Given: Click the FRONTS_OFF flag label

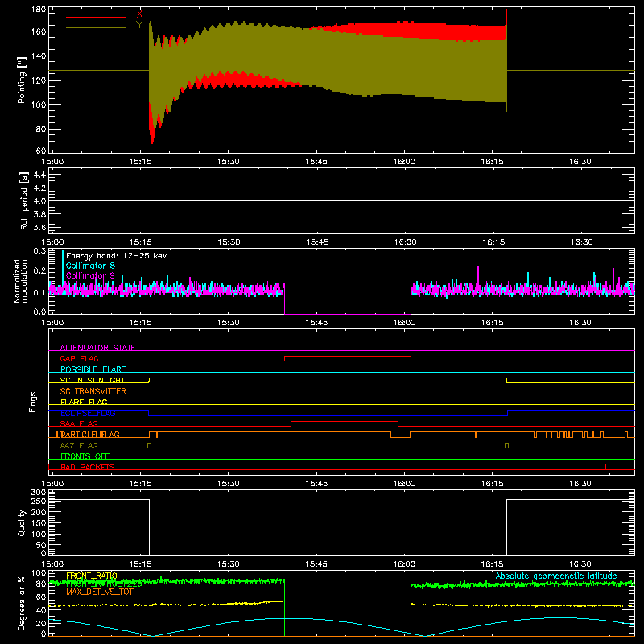Looking at the screenshot, I should 85,456.
